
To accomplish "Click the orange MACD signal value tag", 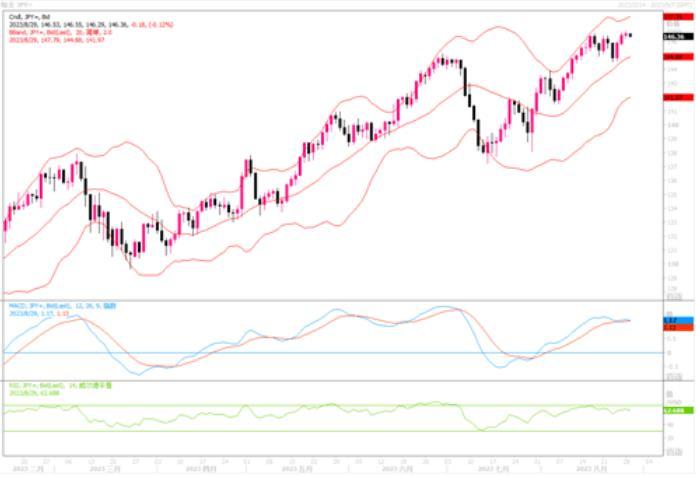I will (678, 327).
